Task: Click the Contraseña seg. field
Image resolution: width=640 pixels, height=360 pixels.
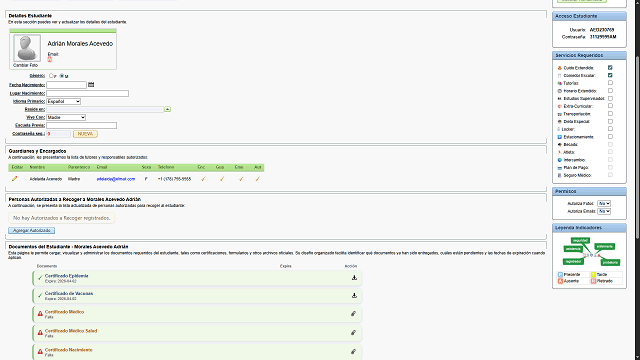Action: [x=58, y=134]
